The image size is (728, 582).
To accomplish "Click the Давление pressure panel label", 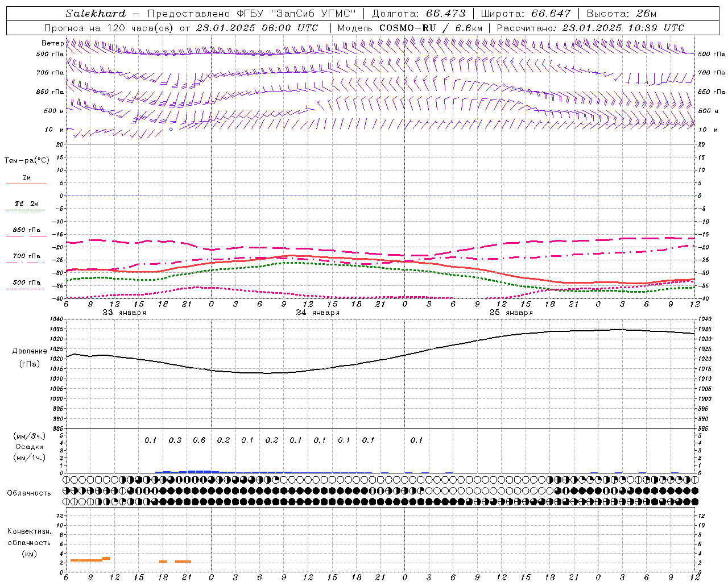I will click(30, 351).
